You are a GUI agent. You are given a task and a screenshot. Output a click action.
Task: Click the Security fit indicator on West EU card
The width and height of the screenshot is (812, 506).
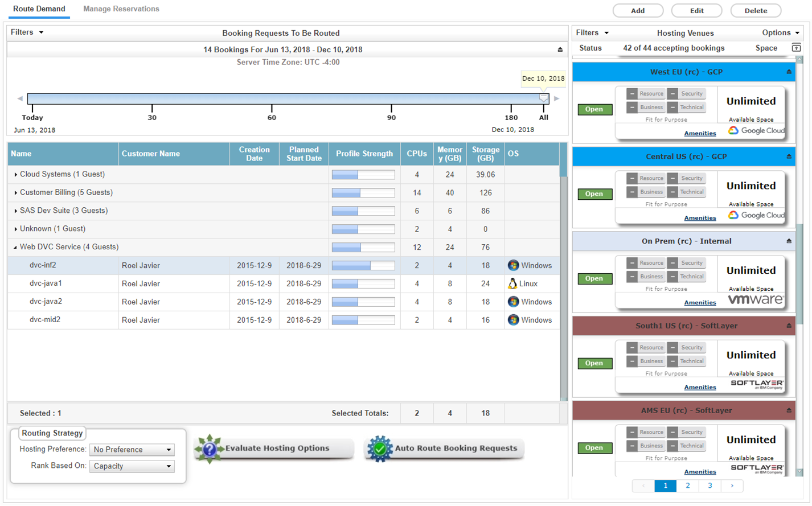pos(686,93)
